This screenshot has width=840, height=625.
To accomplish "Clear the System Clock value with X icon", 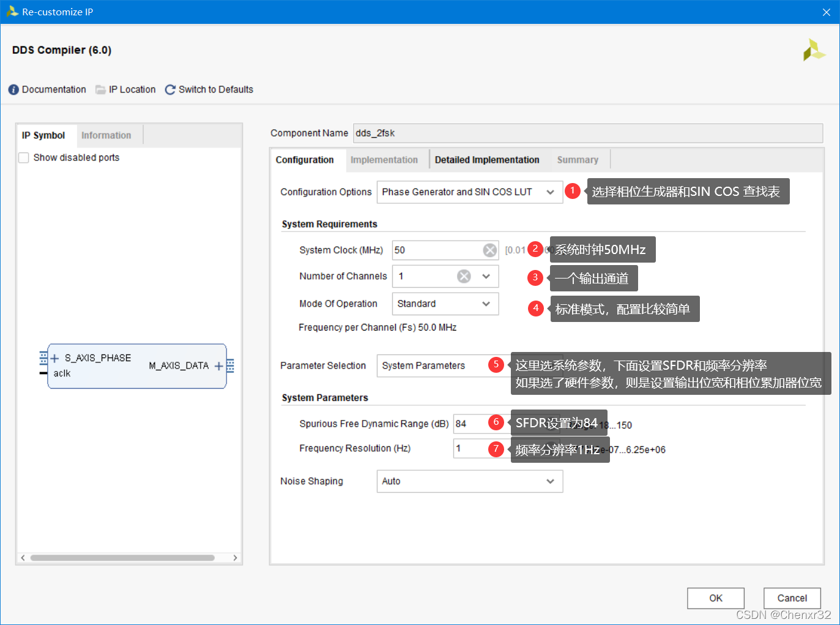I will 490,250.
